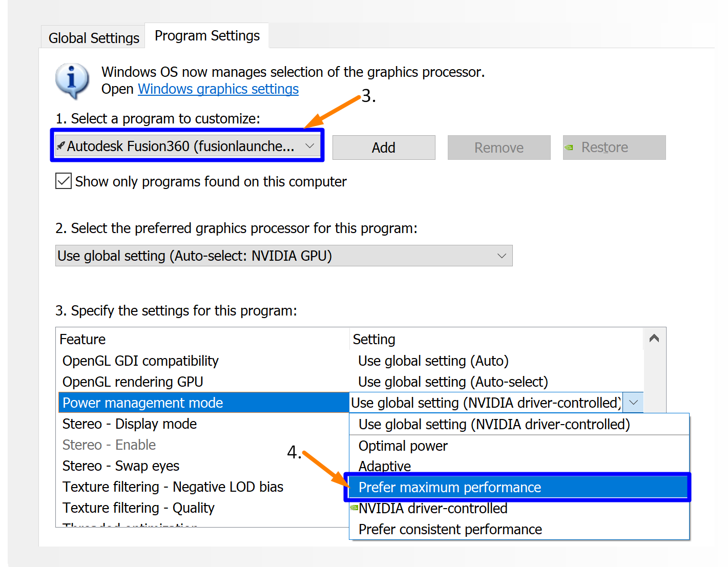Pick the Adaptive power option
The height and width of the screenshot is (567, 728).
pos(385,466)
